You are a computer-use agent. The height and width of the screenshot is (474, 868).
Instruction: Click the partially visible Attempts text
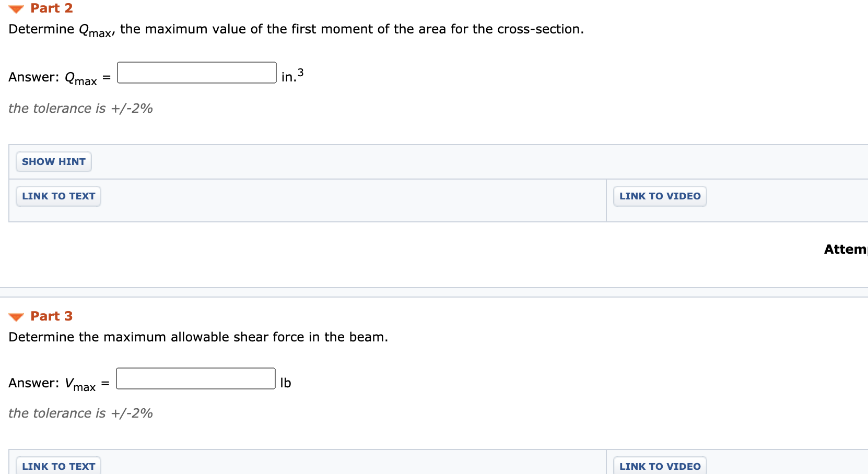click(x=846, y=250)
